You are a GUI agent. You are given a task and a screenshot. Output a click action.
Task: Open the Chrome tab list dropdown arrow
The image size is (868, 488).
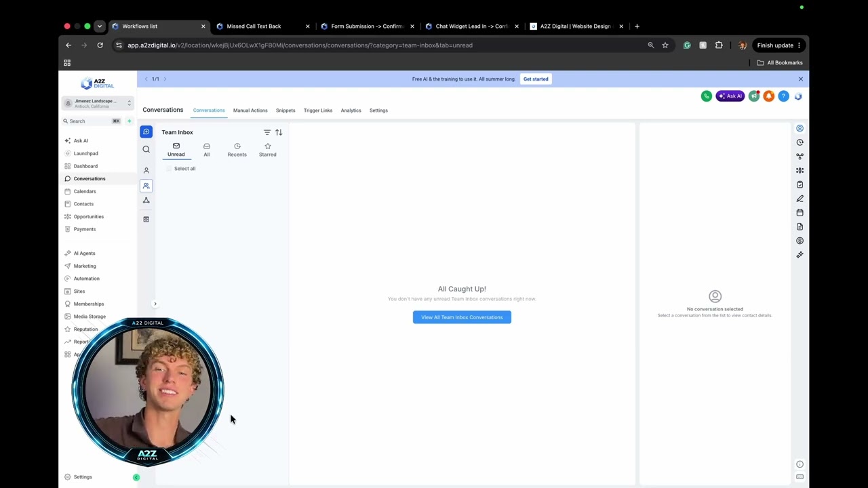tap(99, 26)
